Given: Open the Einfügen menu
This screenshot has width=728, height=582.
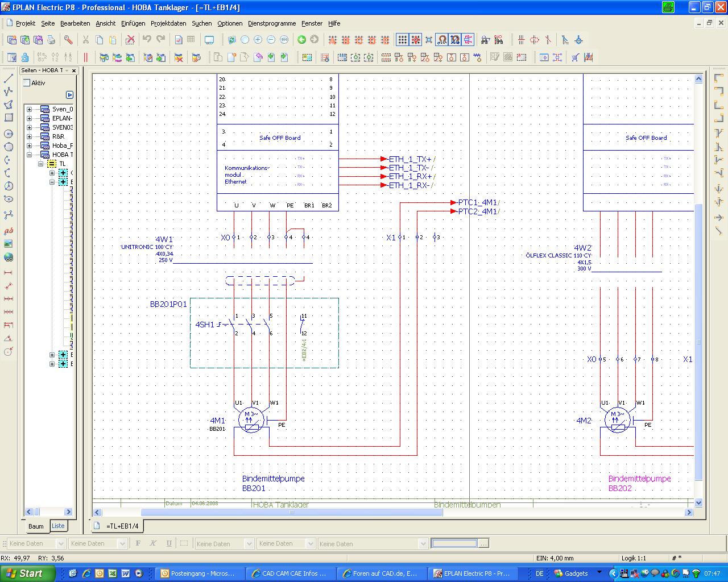Looking at the screenshot, I should point(133,23).
